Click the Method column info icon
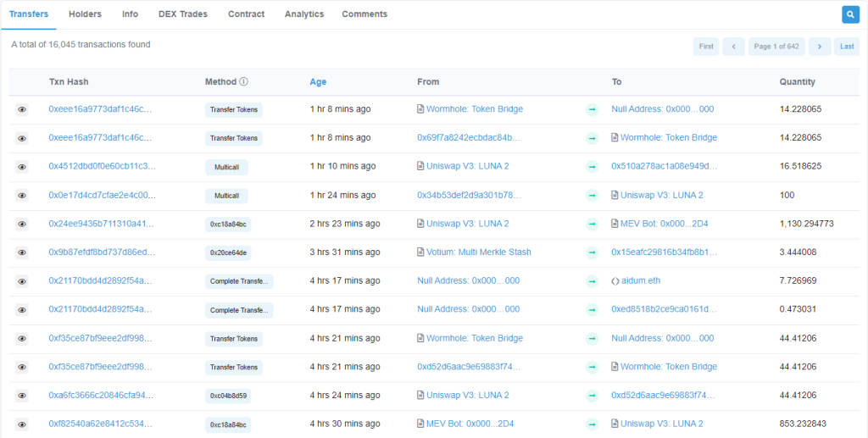Screen dimensions: 868x438 243,82
